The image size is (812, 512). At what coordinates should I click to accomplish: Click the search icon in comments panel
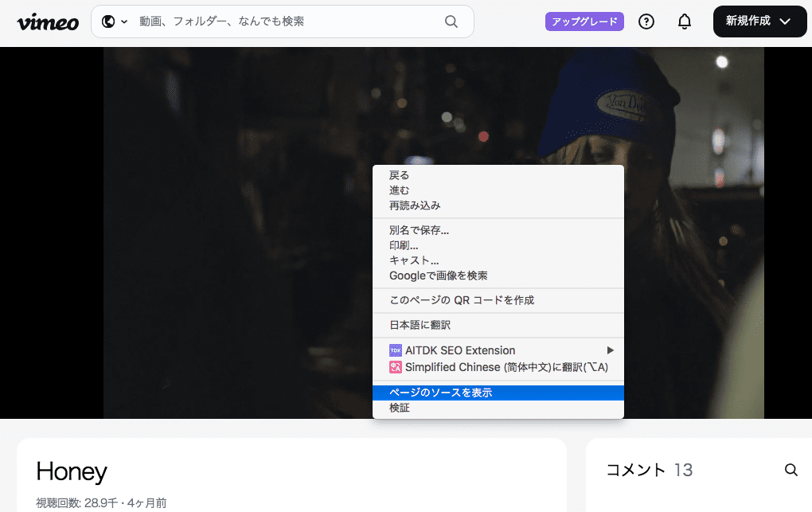pos(791,470)
